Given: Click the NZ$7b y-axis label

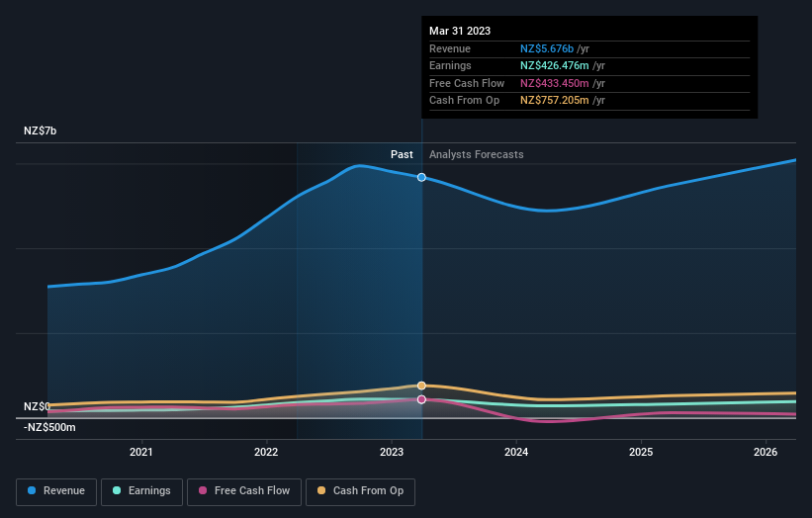Looking at the screenshot, I should click(40, 130).
